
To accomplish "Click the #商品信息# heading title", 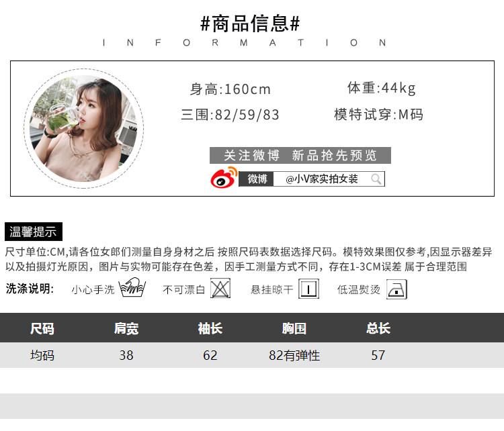I will pyautogui.click(x=250, y=23).
